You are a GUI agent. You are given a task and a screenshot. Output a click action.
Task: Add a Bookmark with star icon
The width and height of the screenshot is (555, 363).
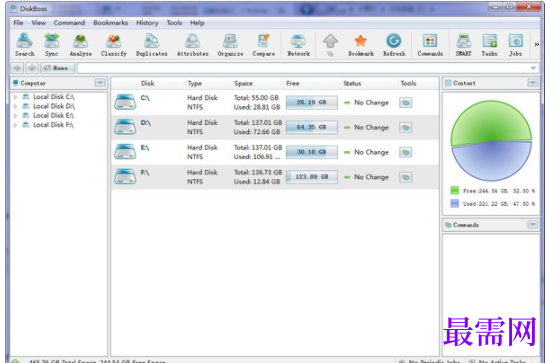tap(361, 45)
